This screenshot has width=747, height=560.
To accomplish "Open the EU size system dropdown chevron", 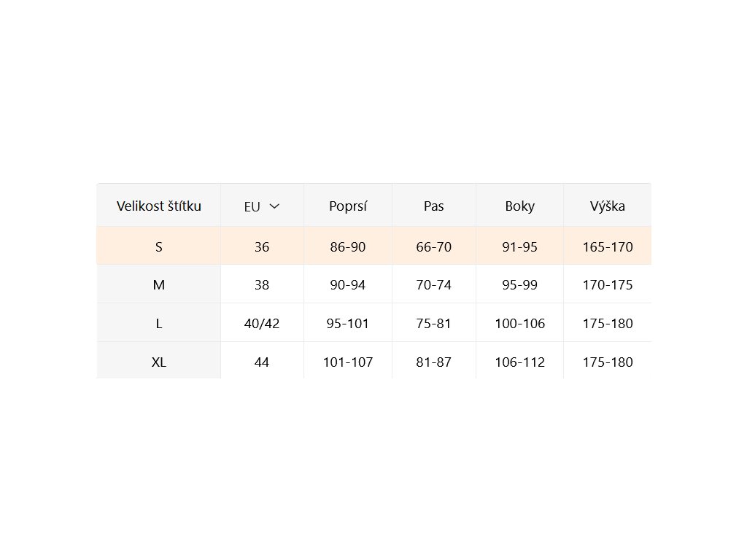I will (x=274, y=206).
